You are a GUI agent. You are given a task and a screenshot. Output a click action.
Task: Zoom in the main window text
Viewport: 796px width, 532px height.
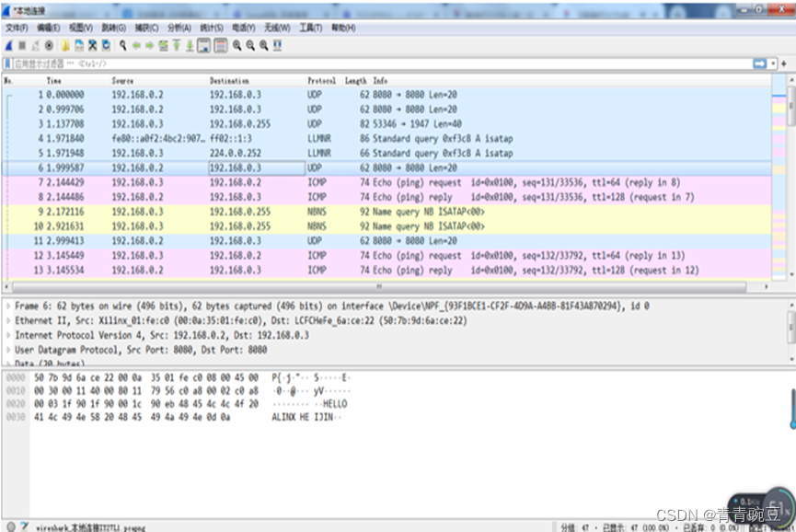(x=237, y=46)
